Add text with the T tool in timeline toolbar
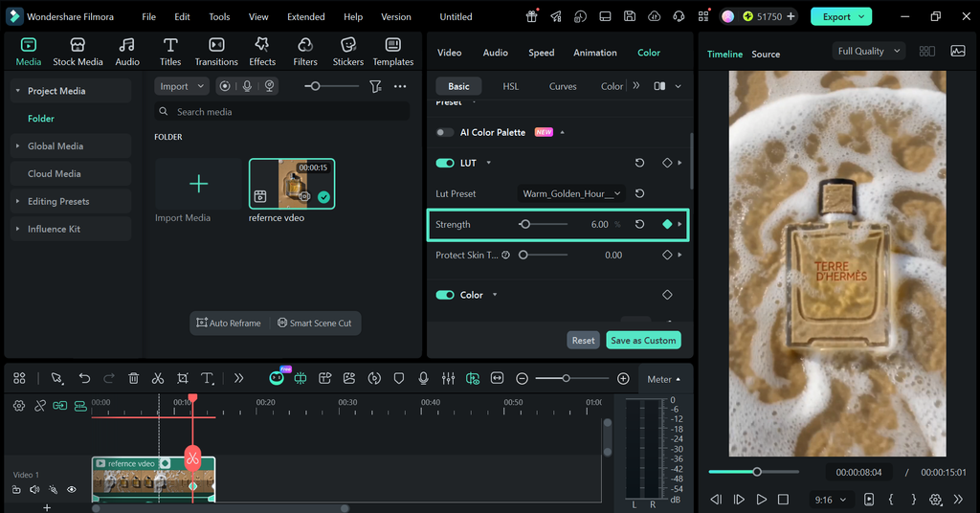The image size is (980, 513). (207, 378)
